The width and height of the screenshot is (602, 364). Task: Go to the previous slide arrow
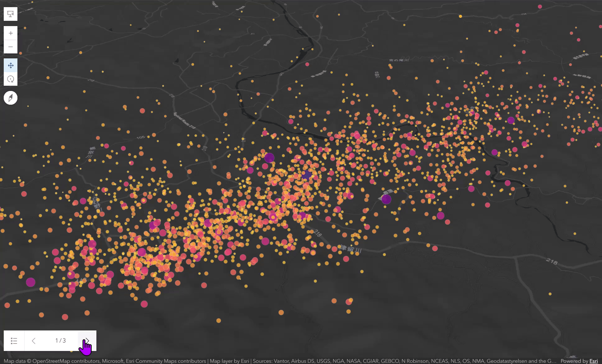[x=34, y=341]
